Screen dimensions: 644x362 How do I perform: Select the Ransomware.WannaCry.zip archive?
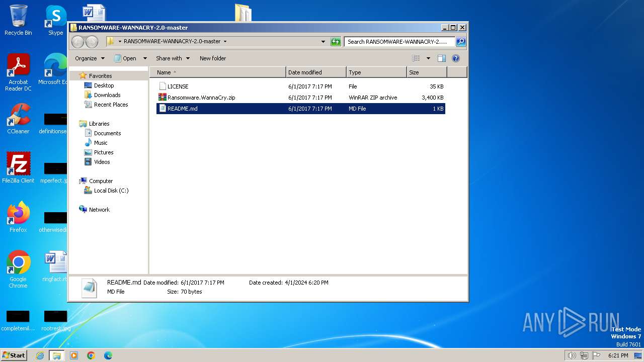pos(301,98)
